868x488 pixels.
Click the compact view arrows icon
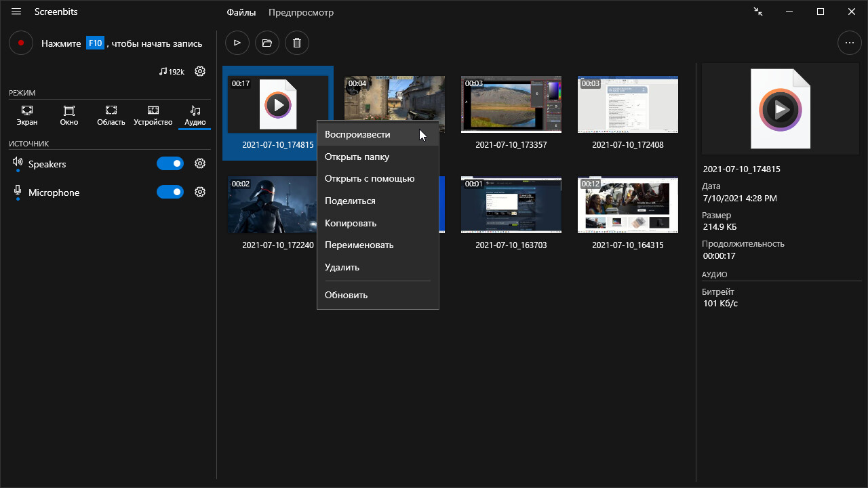[x=758, y=12]
